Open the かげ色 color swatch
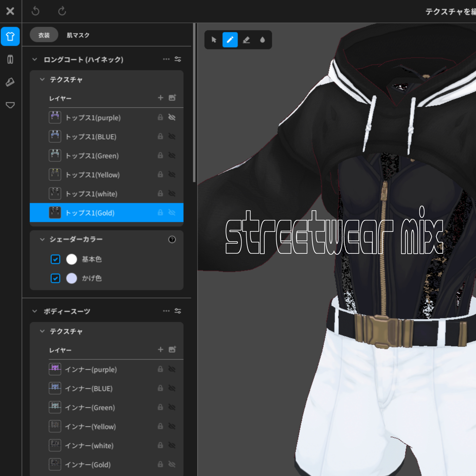This screenshot has width=476, height=476. pos(71,278)
